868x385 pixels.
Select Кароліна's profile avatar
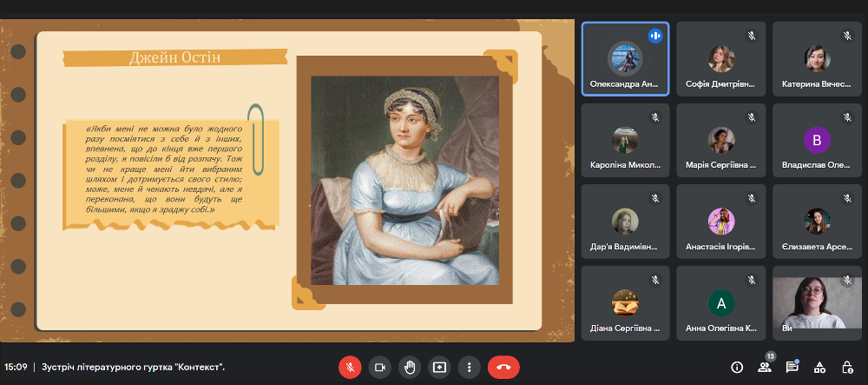[625, 140]
